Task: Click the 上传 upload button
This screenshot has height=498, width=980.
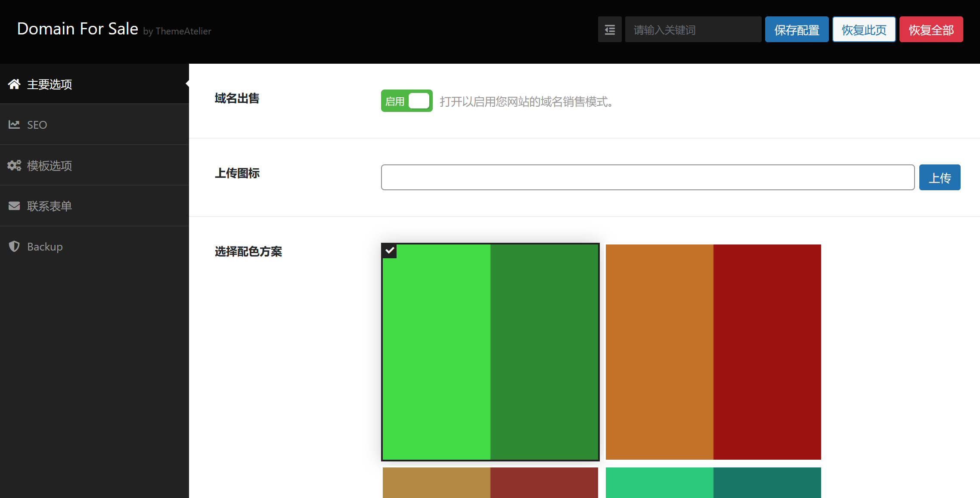Action: pyautogui.click(x=940, y=177)
